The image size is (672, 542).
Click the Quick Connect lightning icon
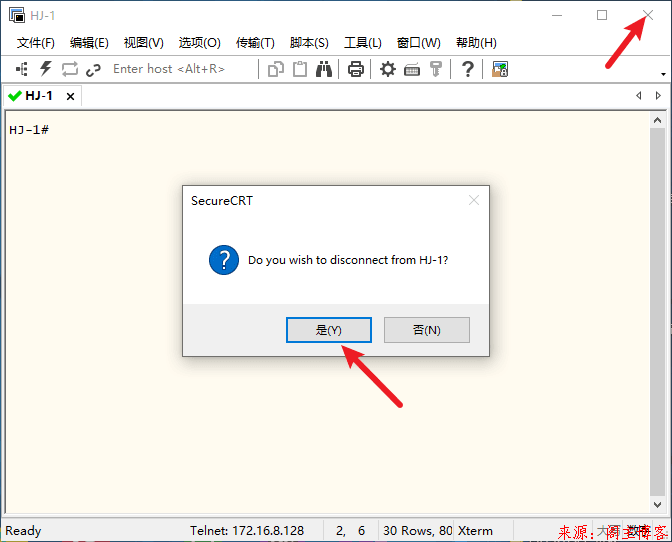coord(46,69)
